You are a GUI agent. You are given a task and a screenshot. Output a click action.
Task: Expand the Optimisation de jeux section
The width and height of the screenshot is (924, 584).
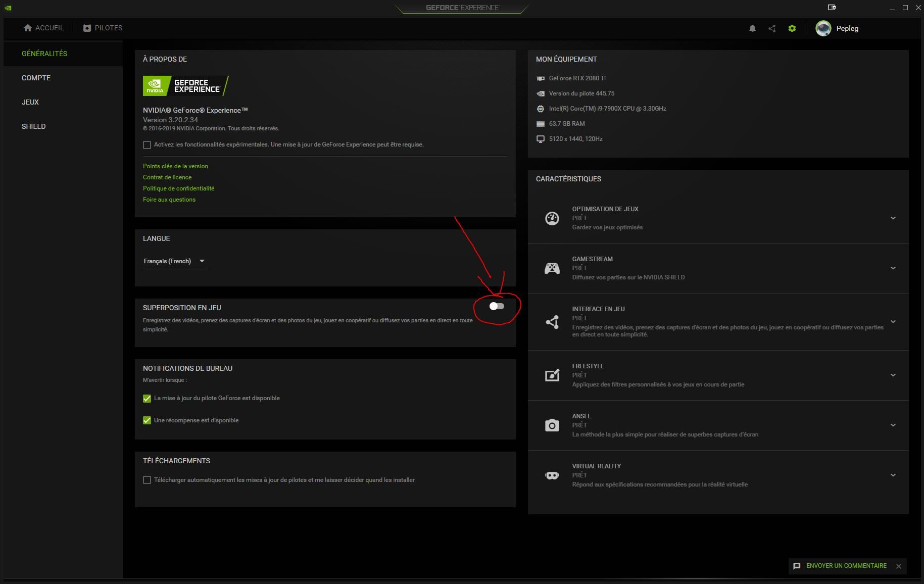point(893,218)
